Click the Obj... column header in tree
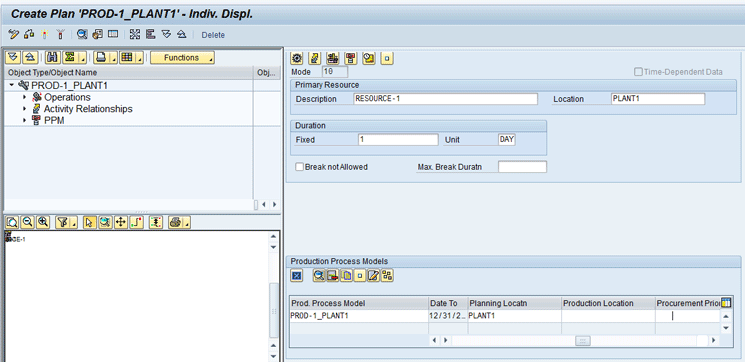This screenshot has height=362, width=745. (x=267, y=73)
